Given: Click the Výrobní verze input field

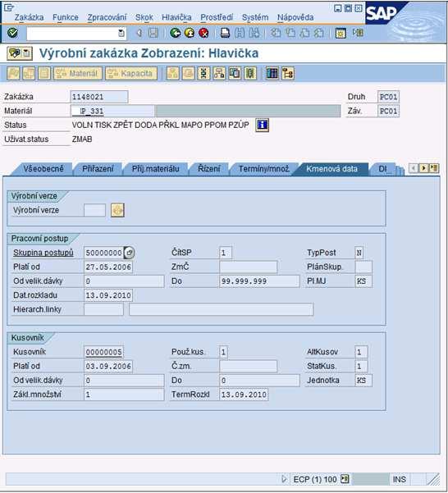Looking at the screenshot, I should pos(94,210).
